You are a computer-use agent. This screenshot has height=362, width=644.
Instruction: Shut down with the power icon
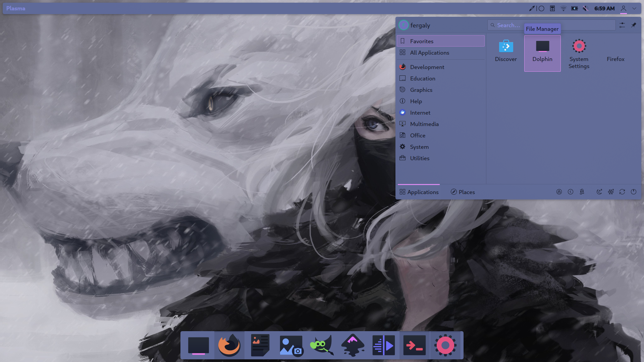point(634,192)
